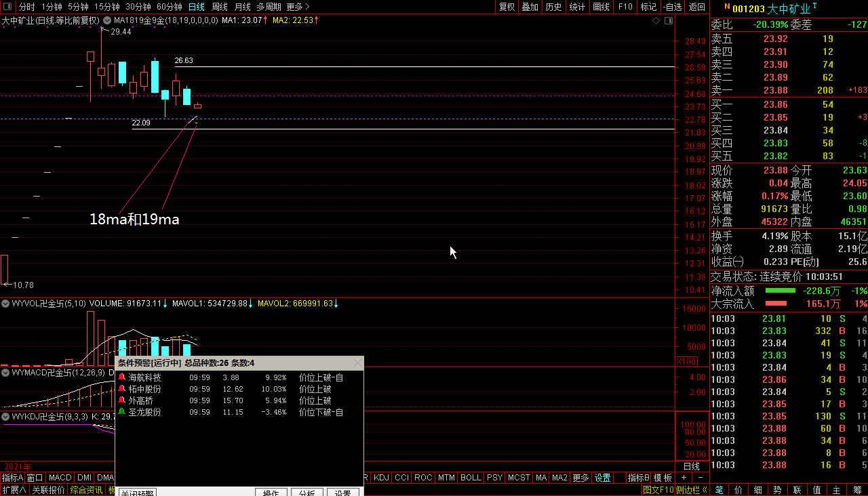This screenshot has height=496, width=868.
Task: Select MCST indicator tab
Action: tap(519, 478)
